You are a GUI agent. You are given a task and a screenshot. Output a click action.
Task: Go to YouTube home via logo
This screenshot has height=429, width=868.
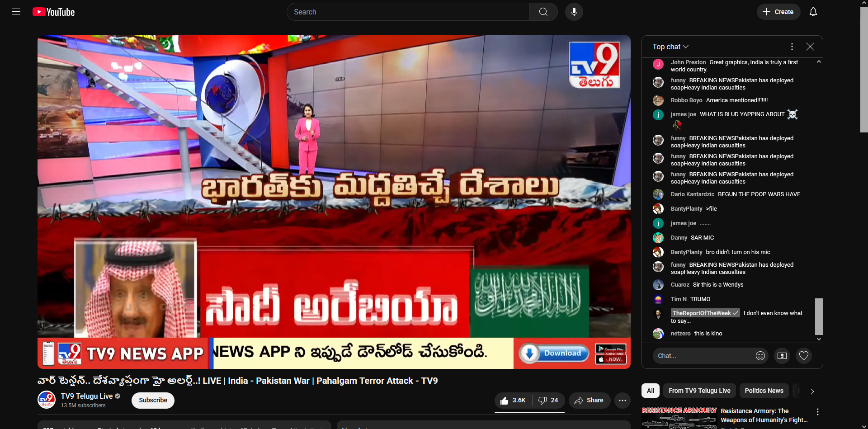pyautogui.click(x=54, y=12)
